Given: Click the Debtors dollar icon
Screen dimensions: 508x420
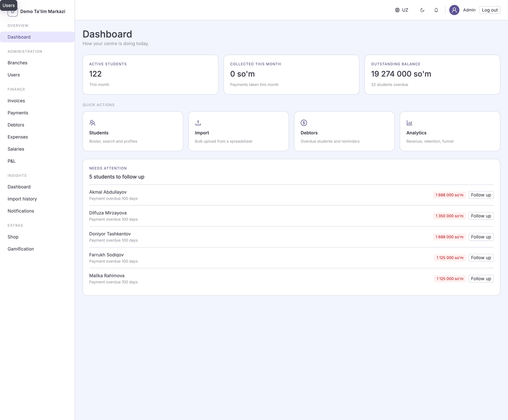Looking at the screenshot, I should (x=304, y=123).
